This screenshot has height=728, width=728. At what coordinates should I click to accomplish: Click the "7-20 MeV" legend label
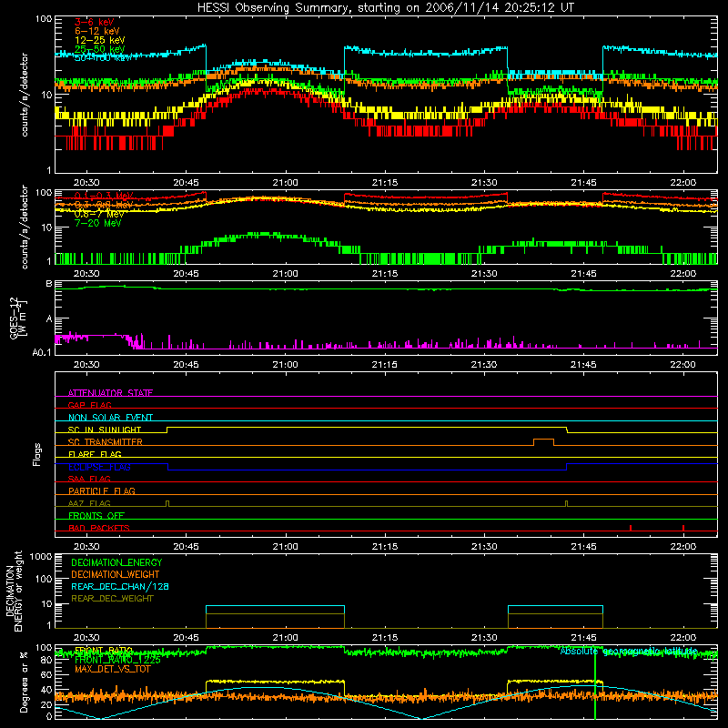97,223
